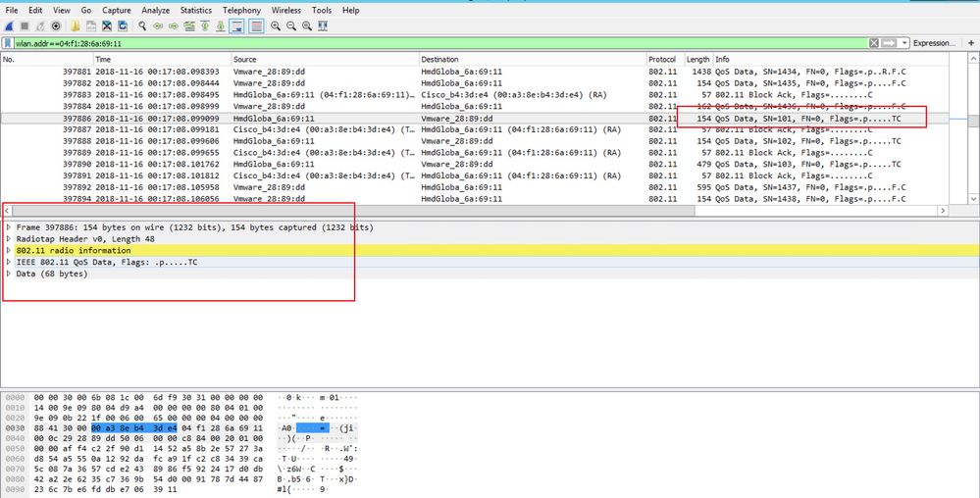Open a capture file via folder icon
980x498 pixels.
[x=75, y=26]
